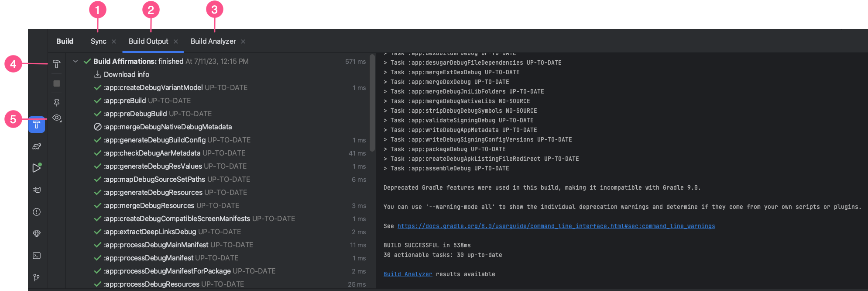Open the Problems tool window
The image size is (868, 291).
point(37,212)
